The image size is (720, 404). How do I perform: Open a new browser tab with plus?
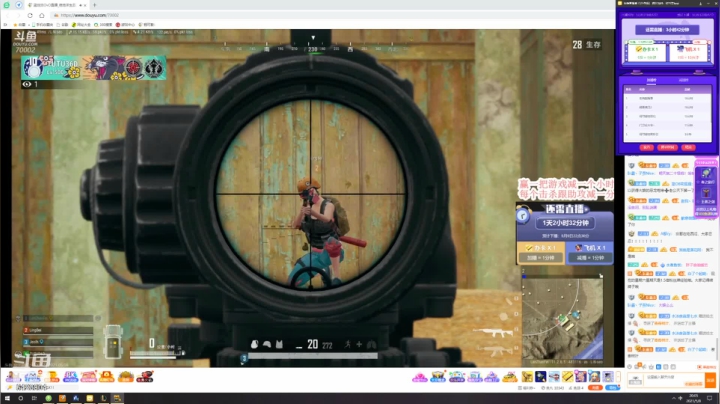coord(95,5)
